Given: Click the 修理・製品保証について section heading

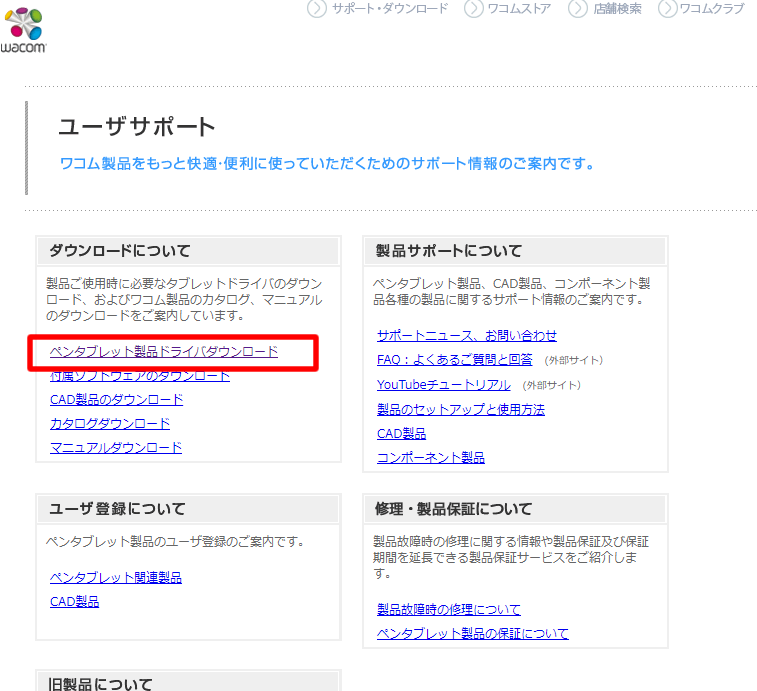Looking at the screenshot, I should coord(454,508).
